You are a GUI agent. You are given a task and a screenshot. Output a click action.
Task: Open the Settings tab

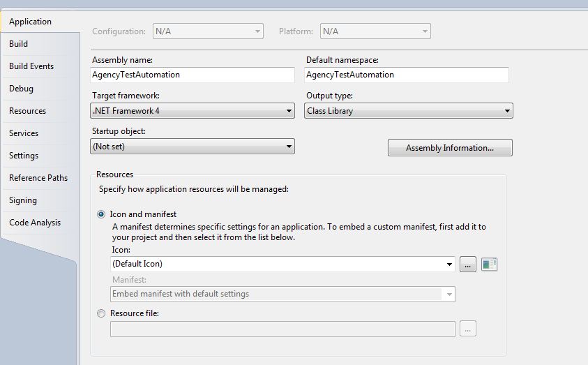click(24, 156)
